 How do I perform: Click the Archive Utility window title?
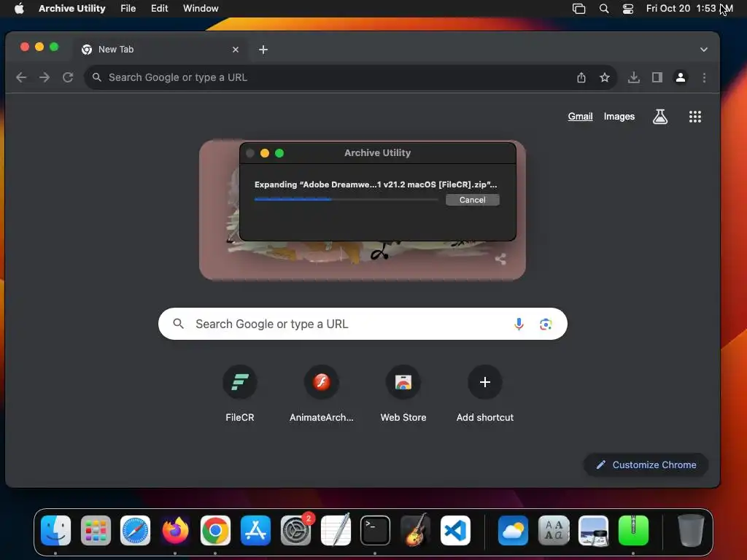pyautogui.click(x=377, y=153)
